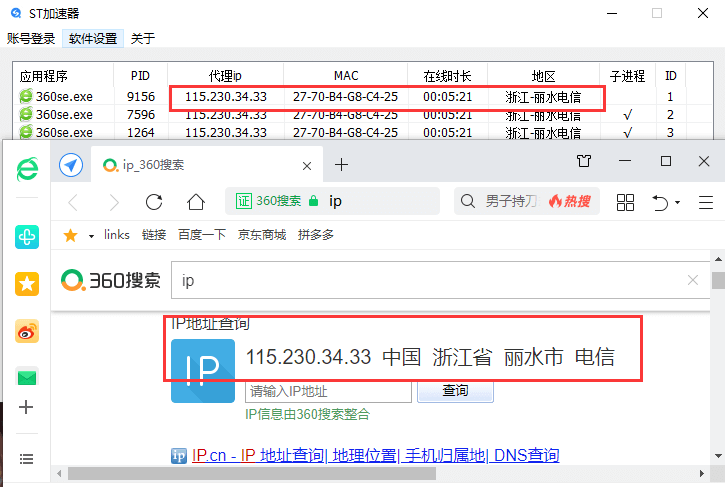Click the undo closed tab arrow icon
The height and width of the screenshot is (487, 725).
(660, 203)
